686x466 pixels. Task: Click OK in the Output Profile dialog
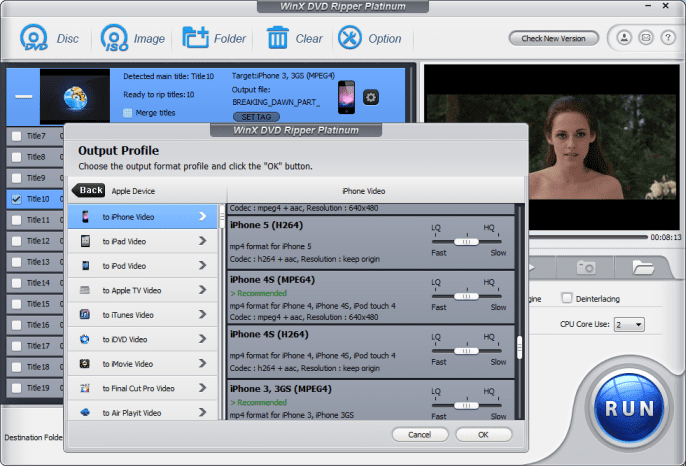coord(483,434)
